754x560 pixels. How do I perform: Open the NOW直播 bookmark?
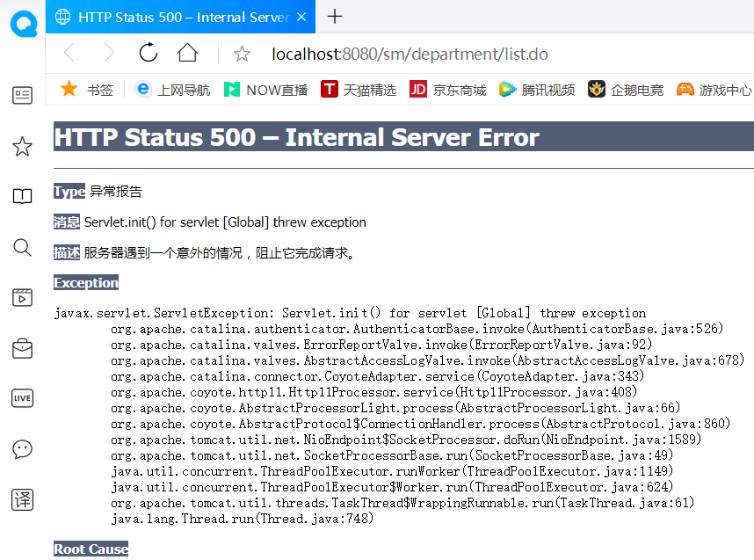tap(265, 90)
